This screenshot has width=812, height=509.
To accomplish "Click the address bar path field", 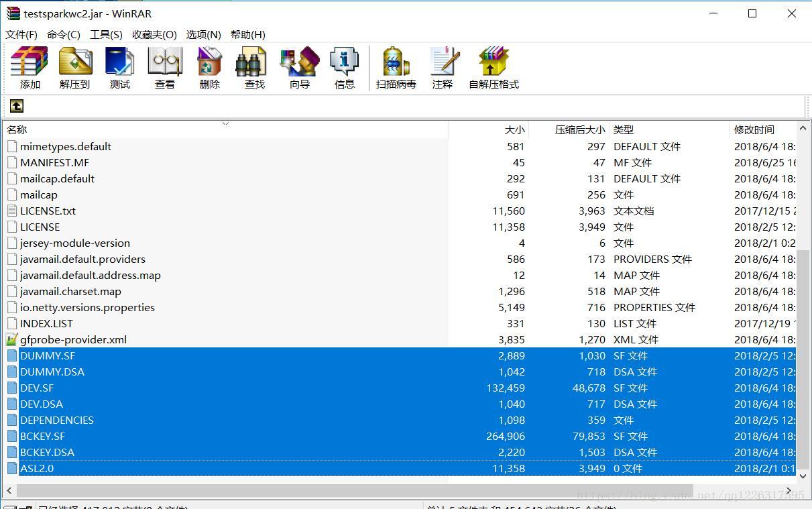I will [414, 106].
